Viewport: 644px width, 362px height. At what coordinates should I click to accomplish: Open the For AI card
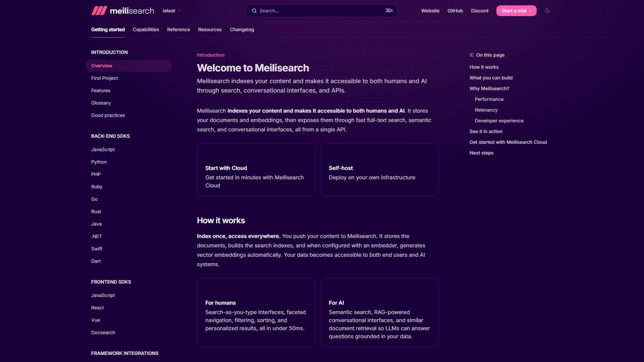coord(379,313)
